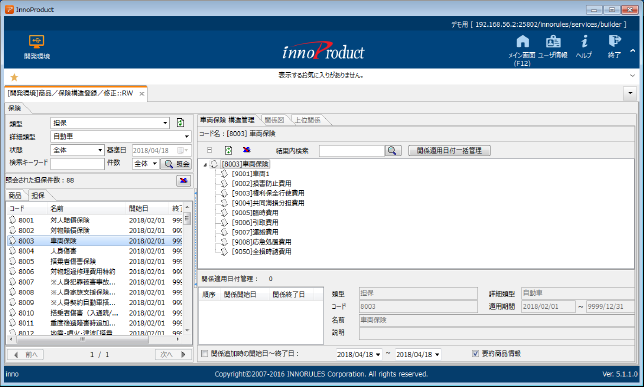644x387 pixels.
Task: Click the 前へ previous page button
Action: click(25, 354)
